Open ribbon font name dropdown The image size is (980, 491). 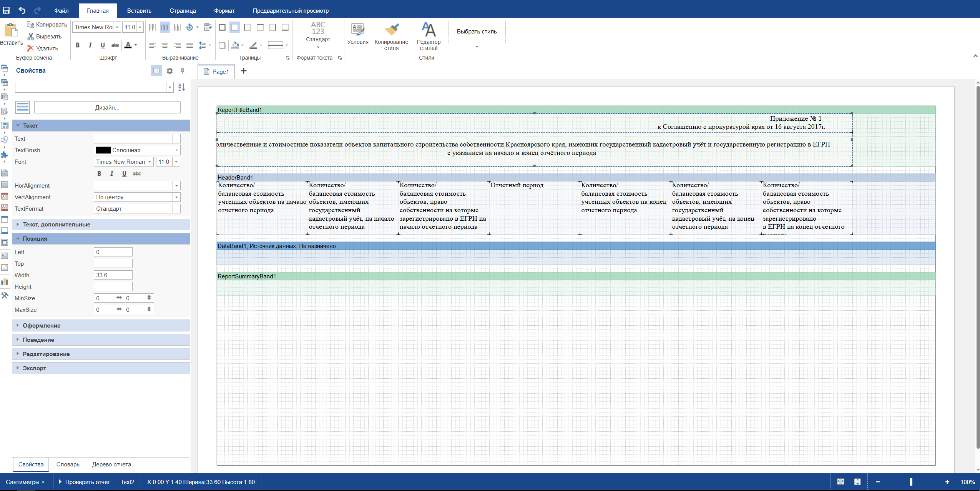(x=117, y=27)
